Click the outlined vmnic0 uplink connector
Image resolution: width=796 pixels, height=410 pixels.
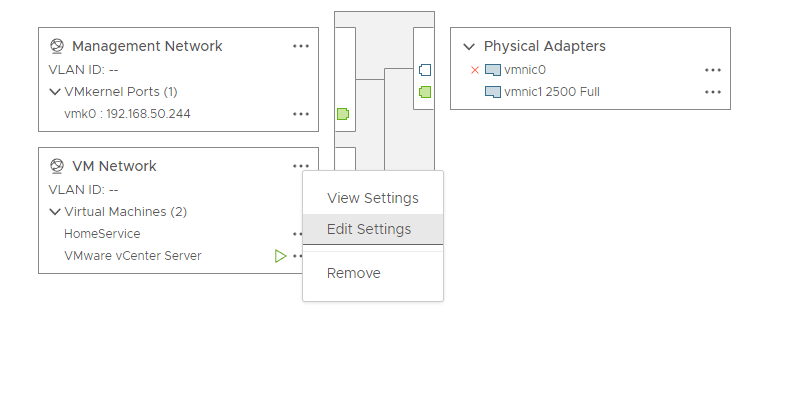[x=425, y=70]
